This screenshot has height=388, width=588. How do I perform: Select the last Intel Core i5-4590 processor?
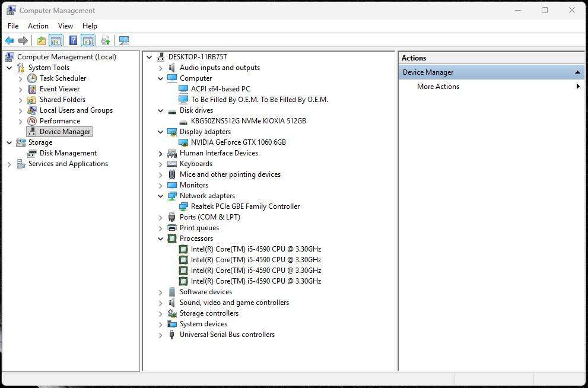pos(256,281)
